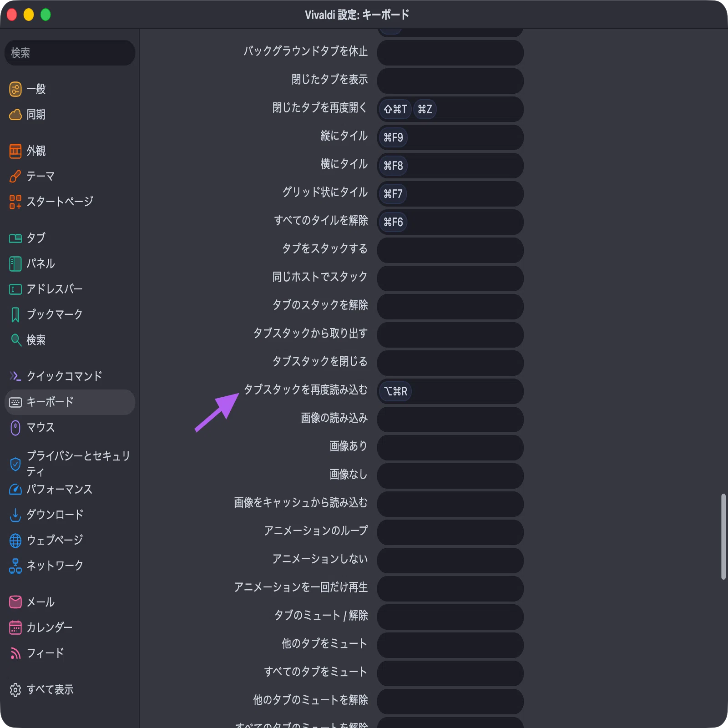Click the ⌥⌘R shortcut chip
The width and height of the screenshot is (728, 728).
click(395, 391)
